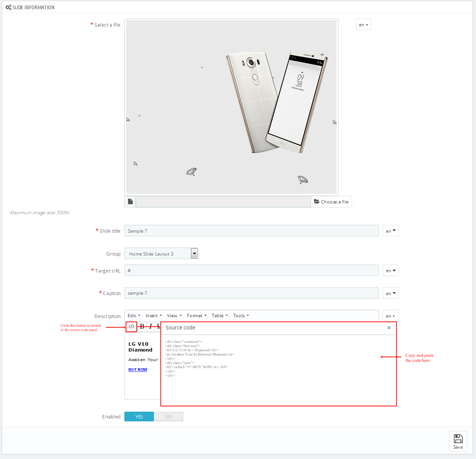This screenshot has width=476, height=459.
Task: Click the Choose a file button
Action: click(x=331, y=202)
